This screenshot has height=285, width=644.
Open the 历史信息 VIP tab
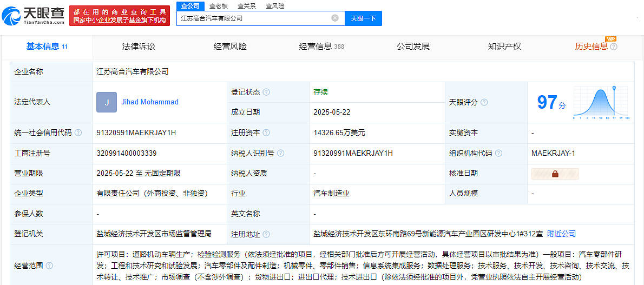(592, 47)
